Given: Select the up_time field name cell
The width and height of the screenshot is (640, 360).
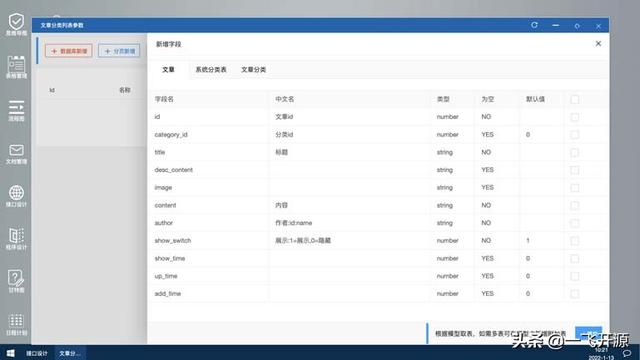Looking at the screenshot, I should [x=166, y=276].
